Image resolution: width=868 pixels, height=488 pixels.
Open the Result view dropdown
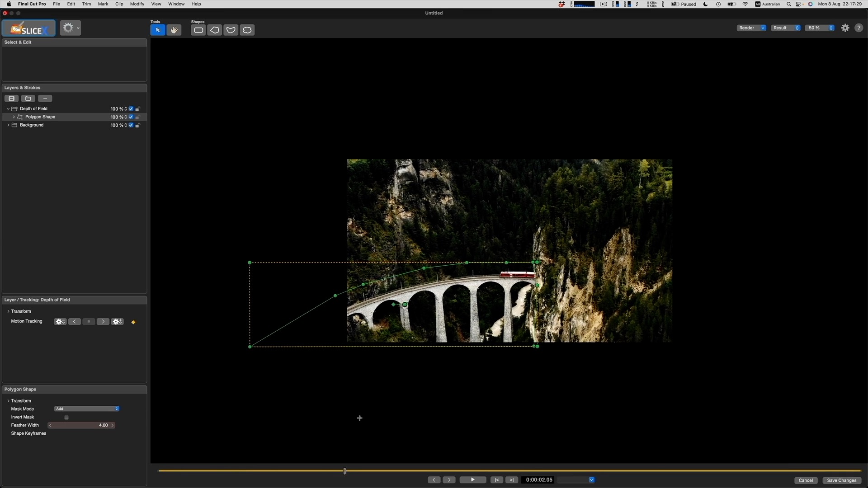[786, 28]
